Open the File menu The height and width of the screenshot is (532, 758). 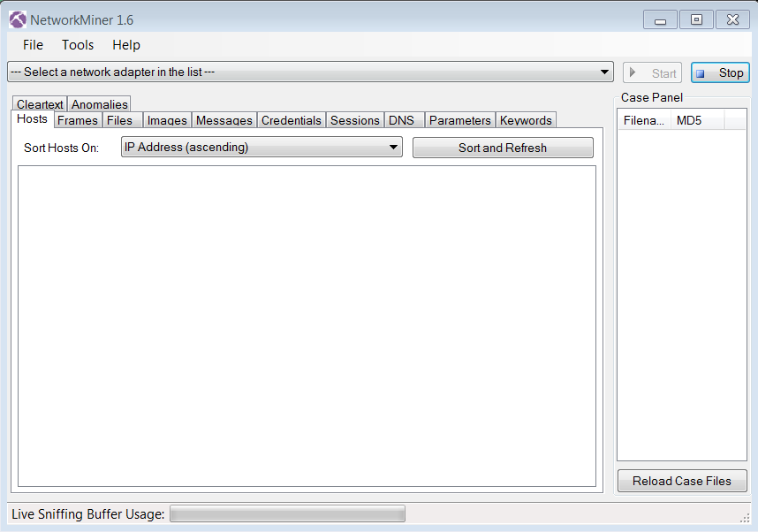33,45
